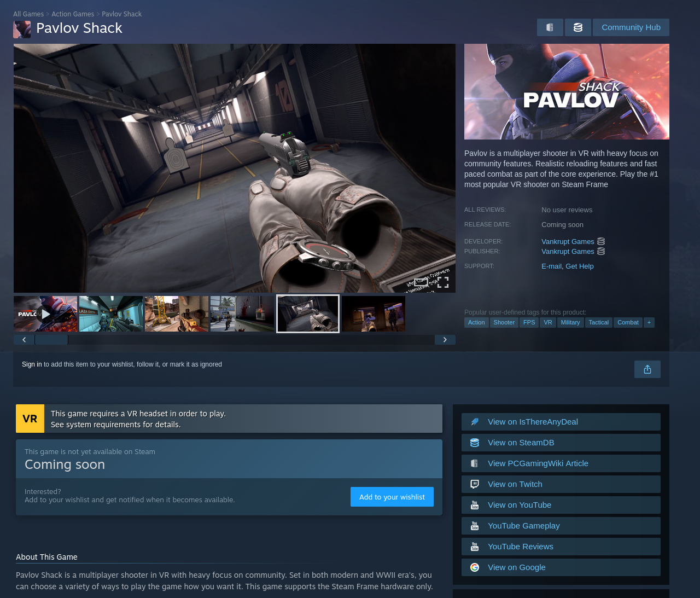Click the YouTube logo beside YouTube Gameplay

[475, 526]
